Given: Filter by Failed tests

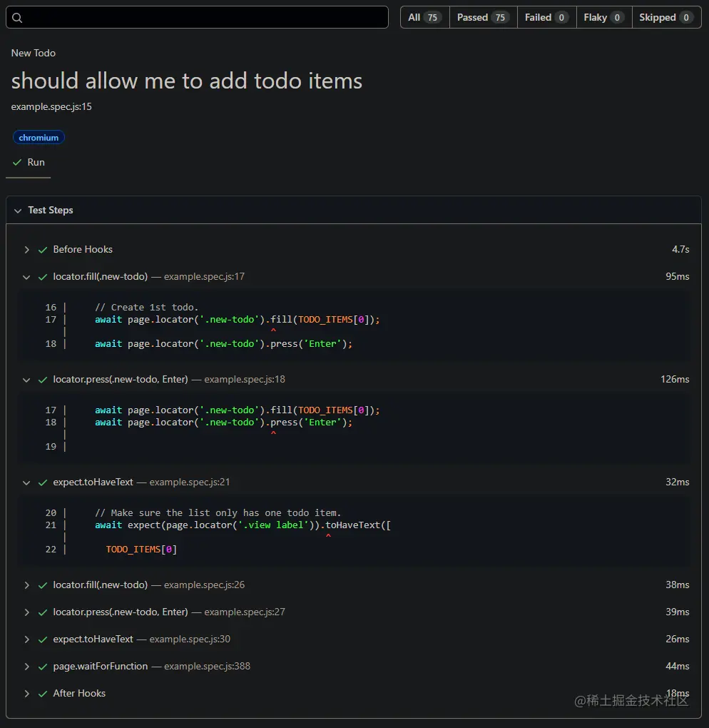Looking at the screenshot, I should (546, 17).
